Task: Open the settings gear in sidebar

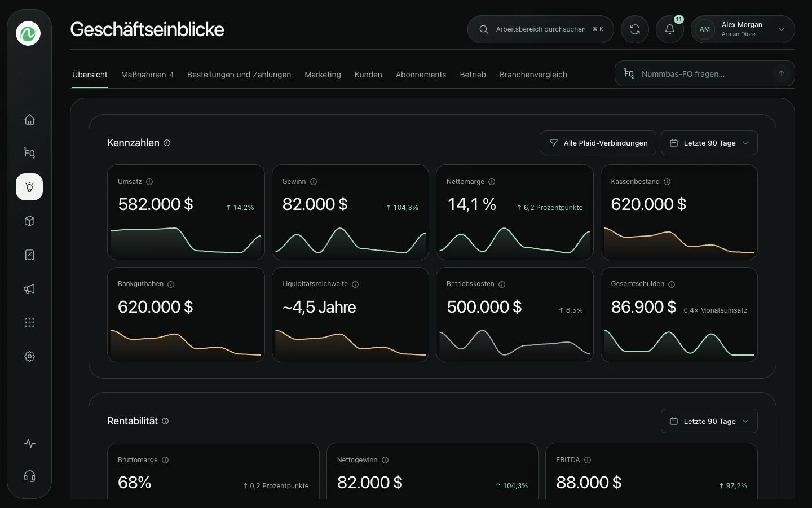Action: tap(29, 356)
